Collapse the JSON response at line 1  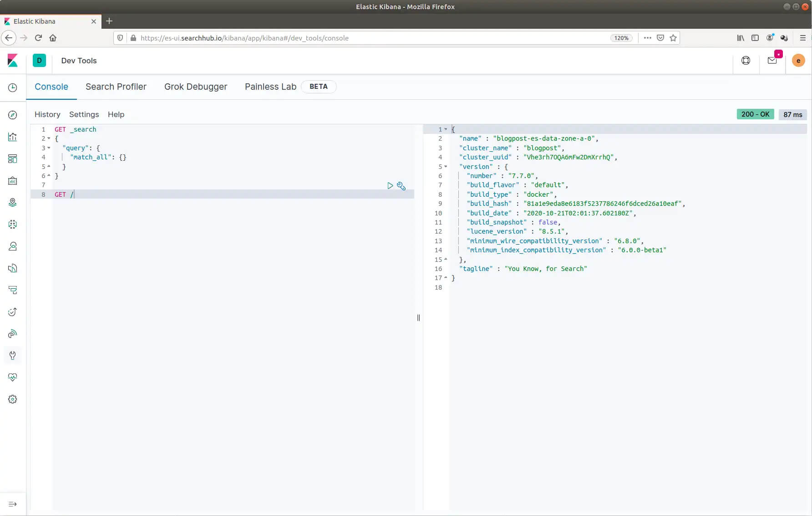pos(445,129)
